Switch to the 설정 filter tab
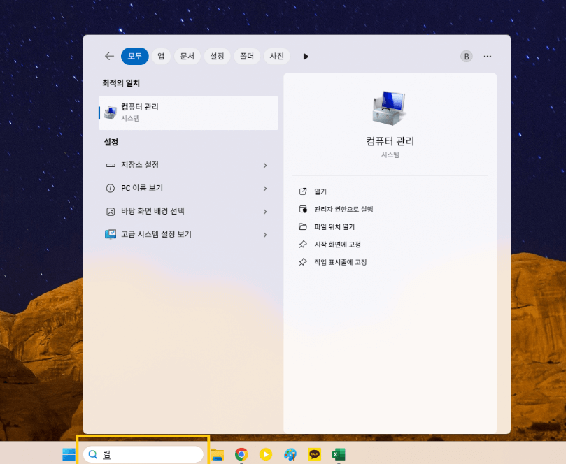Screen dimensions: 566x466 pos(217,56)
